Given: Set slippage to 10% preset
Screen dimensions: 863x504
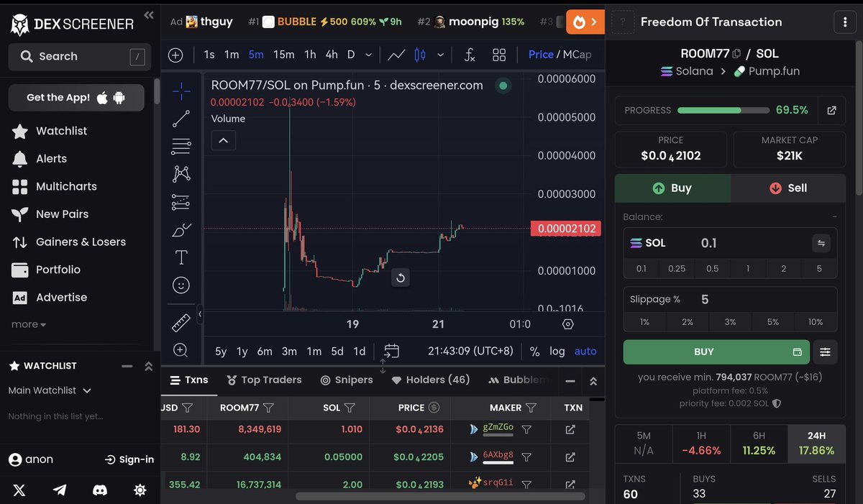Looking at the screenshot, I should [x=816, y=322].
